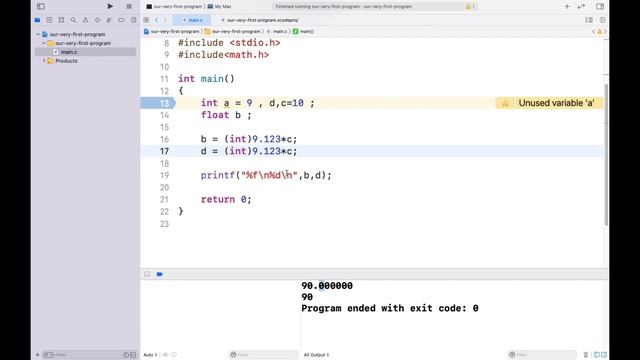Viewport: 640px width, 360px height.
Task: Click line number 13 gutter marker
Action: pos(158,103)
